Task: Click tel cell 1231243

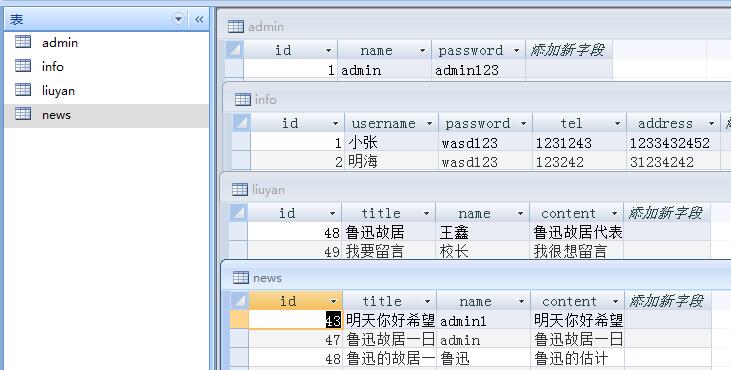Action: 579,143
